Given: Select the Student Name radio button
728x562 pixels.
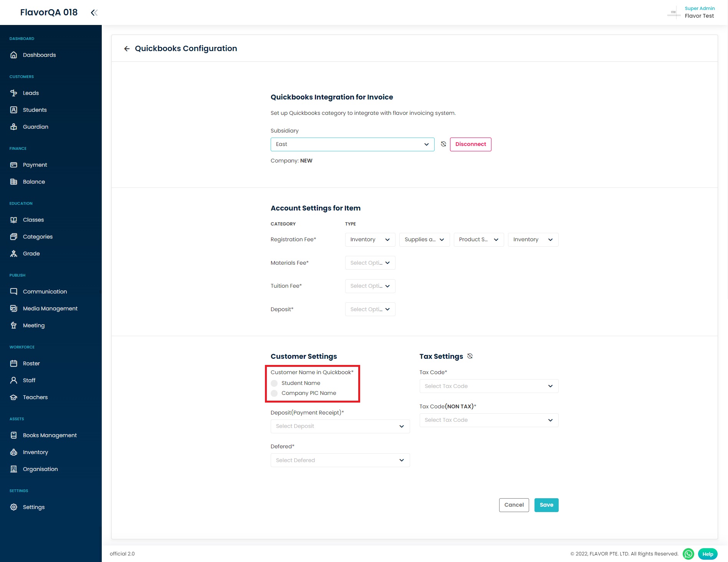Looking at the screenshot, I should (x=274, y=383).
